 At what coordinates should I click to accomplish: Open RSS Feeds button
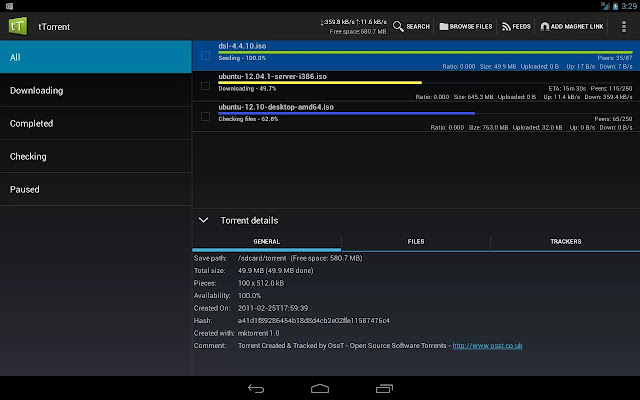click(x=516, y=27)
